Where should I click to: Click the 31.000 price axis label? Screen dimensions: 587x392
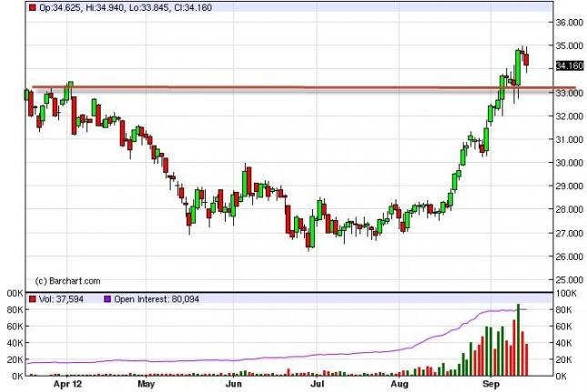(x=570, y=139)
